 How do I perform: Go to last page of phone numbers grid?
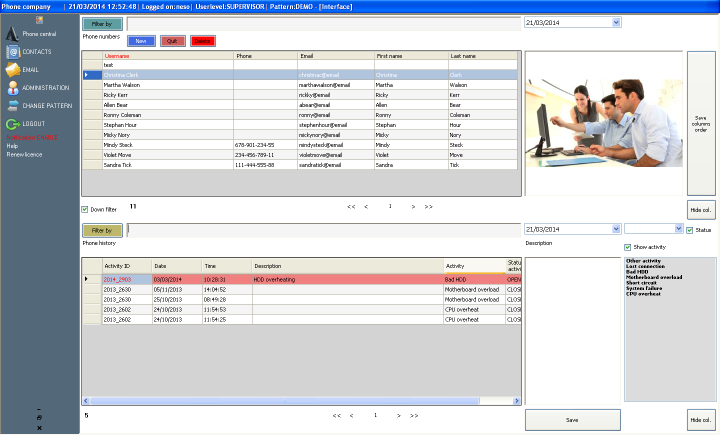pyautogui.click(x=428, y=207)
